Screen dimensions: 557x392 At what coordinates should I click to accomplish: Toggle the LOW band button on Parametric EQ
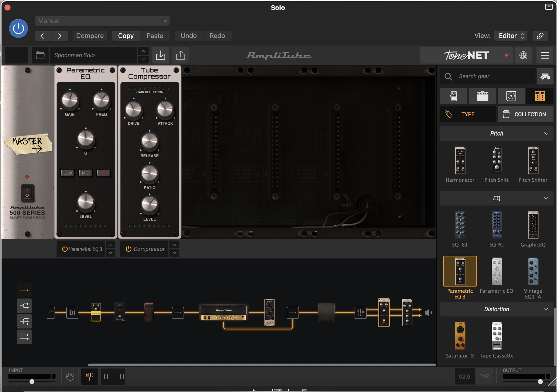click(x=68, y=173)
